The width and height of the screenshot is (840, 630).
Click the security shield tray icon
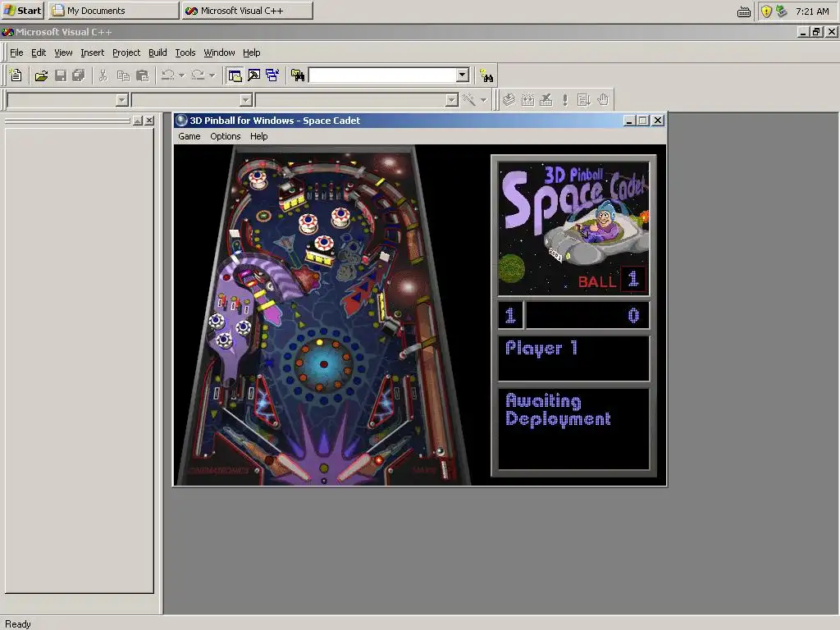(766, 11)
